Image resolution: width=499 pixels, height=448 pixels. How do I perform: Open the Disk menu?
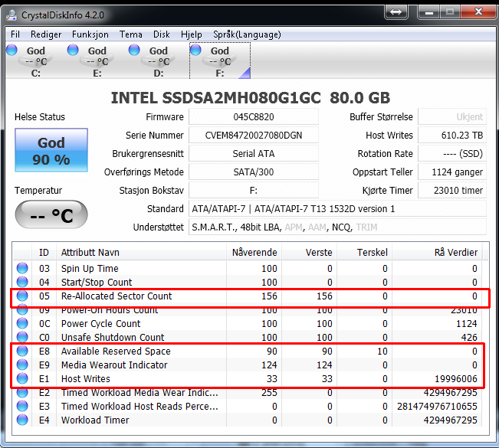pos(161,34)
